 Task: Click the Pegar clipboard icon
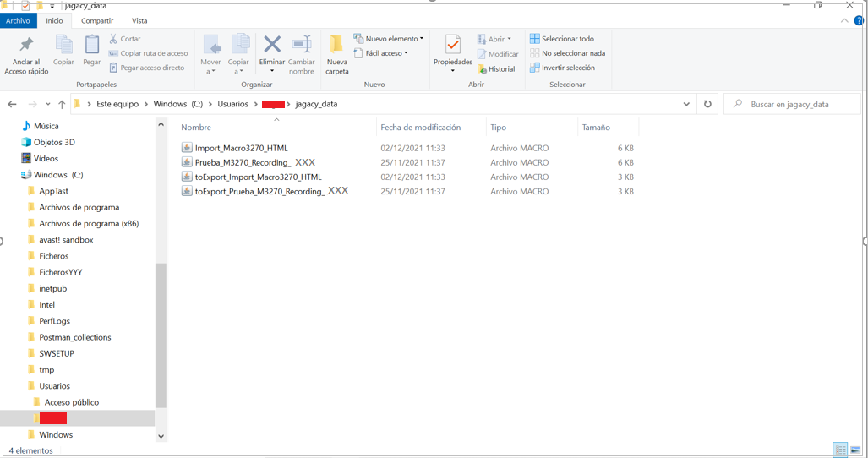(x=92, y=46)
